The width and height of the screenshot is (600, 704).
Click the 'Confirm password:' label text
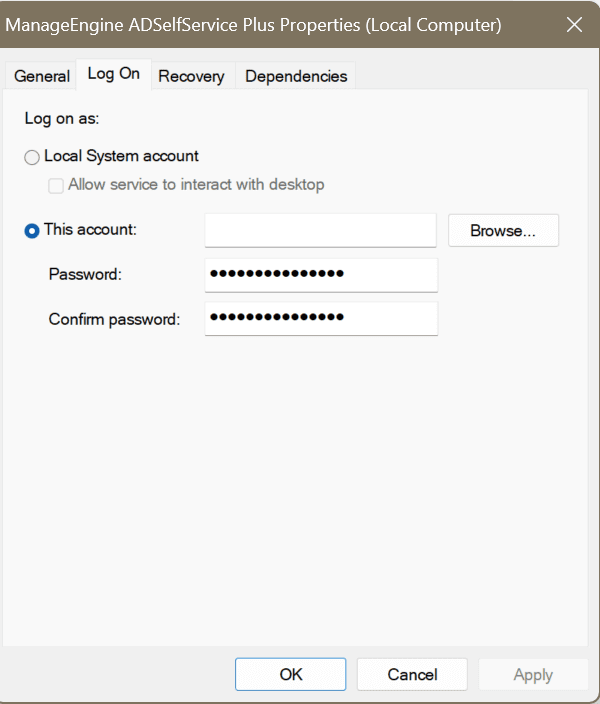[114, 319]
